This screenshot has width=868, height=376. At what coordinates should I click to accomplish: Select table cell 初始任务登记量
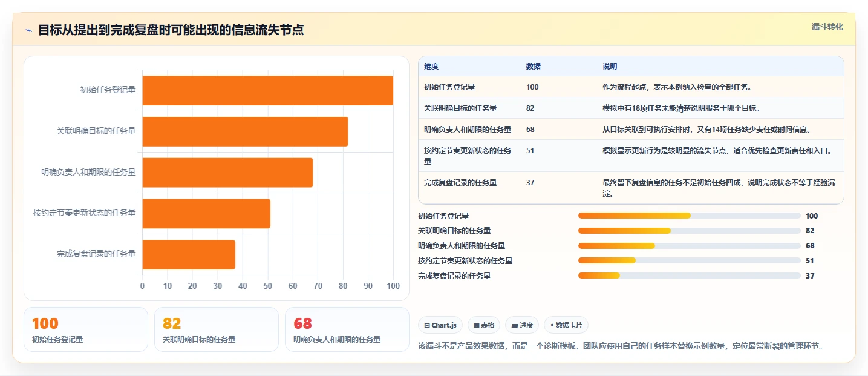[449, 87]
